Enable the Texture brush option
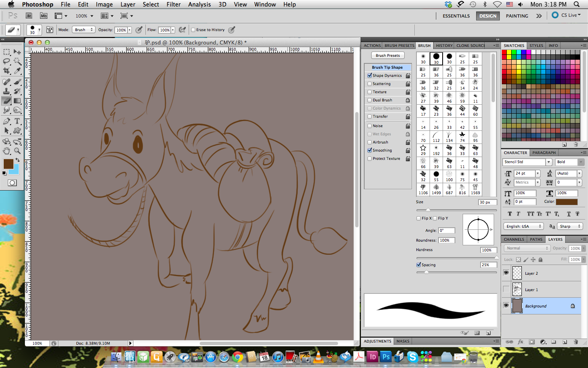This screenshot has width=588, height=368. 370,92
